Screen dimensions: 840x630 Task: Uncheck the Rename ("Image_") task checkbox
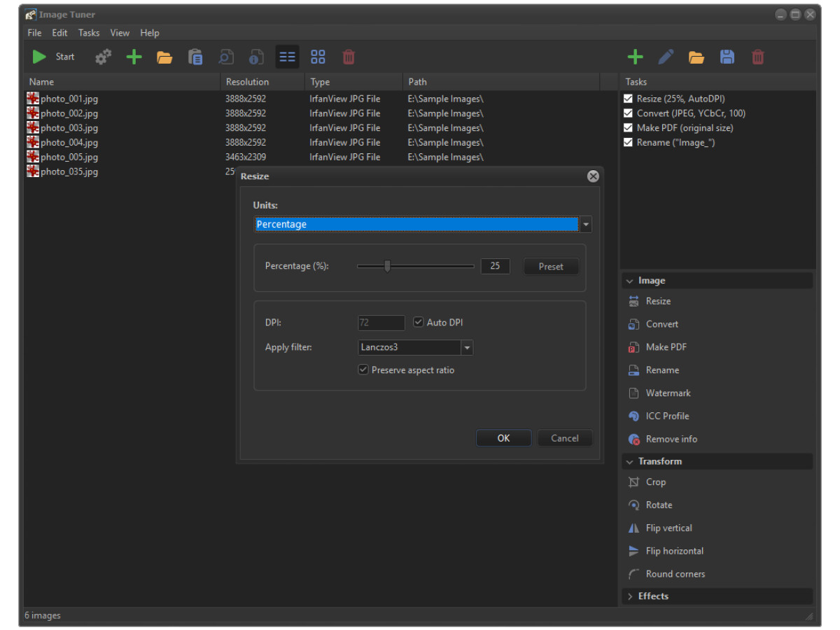[x=628, y=143]
